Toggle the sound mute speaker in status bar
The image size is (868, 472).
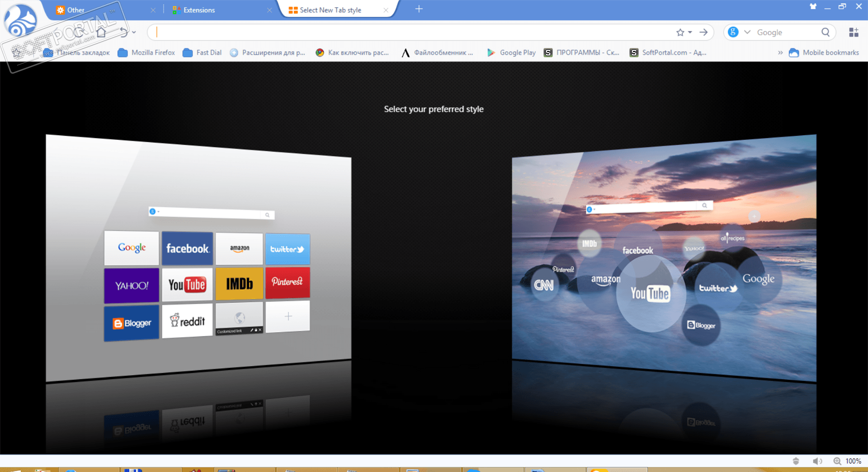(x=817, y=461)
